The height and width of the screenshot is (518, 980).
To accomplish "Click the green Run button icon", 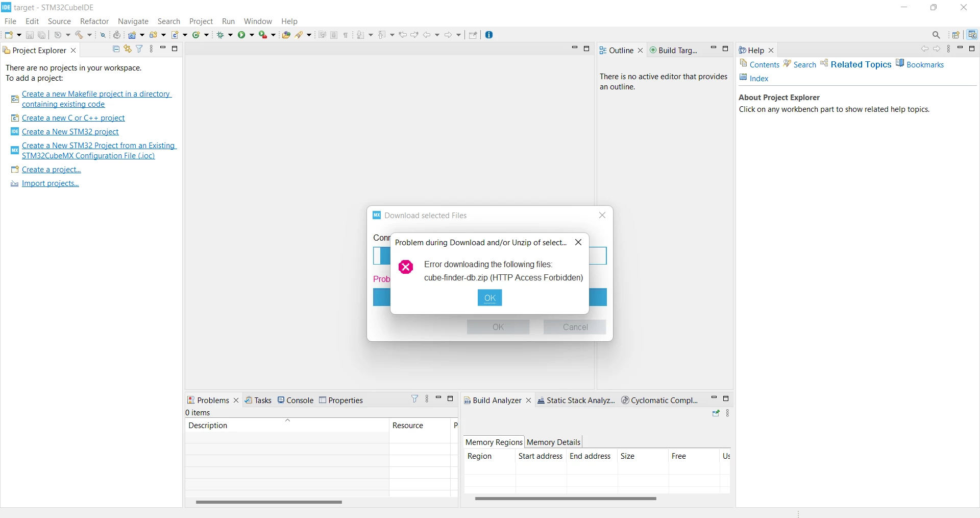I will point(241,35).
